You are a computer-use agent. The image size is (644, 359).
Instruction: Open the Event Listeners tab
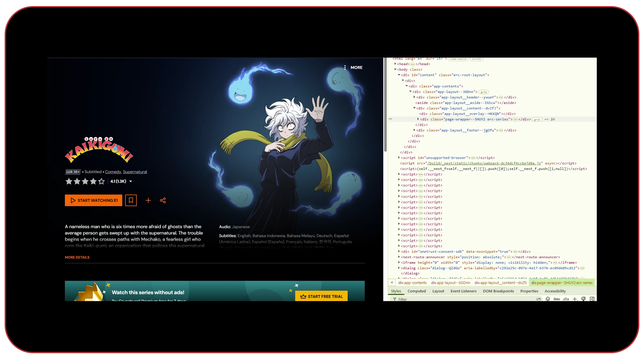pos(463,291)
